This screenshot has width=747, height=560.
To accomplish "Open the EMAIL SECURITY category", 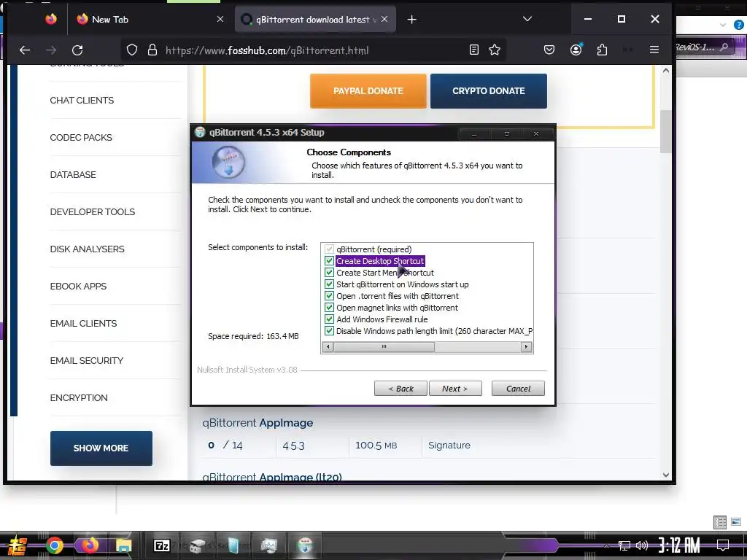I will coord(87,360).
